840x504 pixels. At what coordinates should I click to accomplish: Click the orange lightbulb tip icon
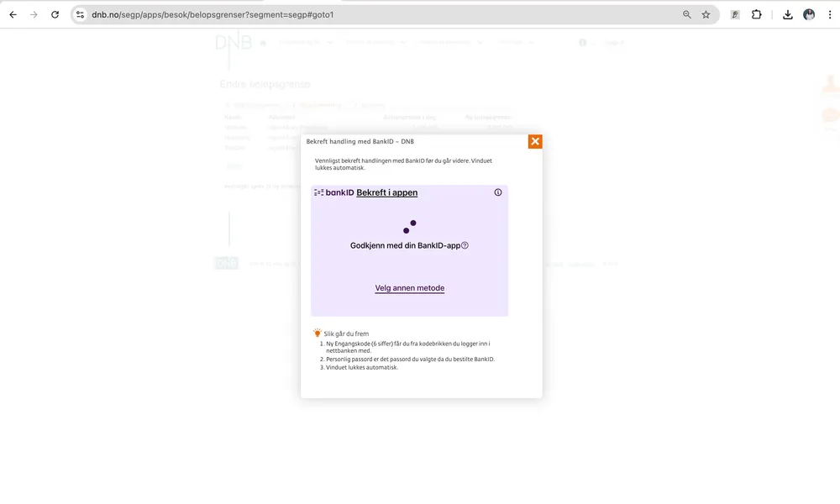tap(318, 333)
